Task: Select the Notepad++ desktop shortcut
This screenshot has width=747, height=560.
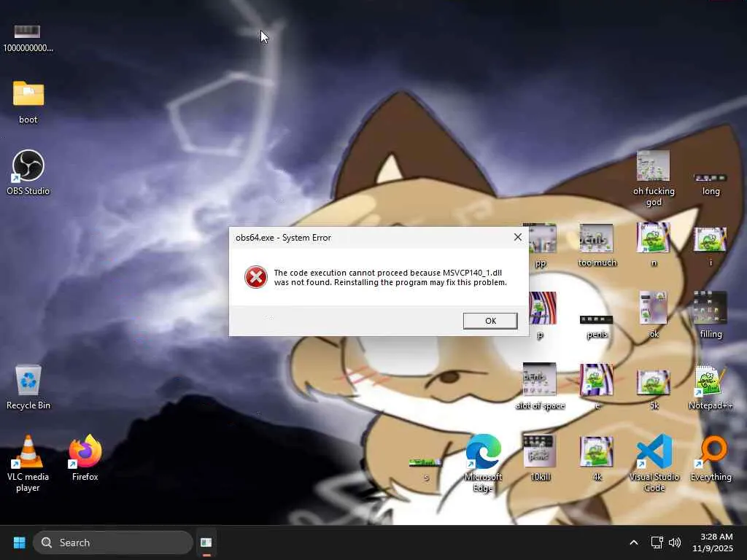Action: click(x=711, y=387)
